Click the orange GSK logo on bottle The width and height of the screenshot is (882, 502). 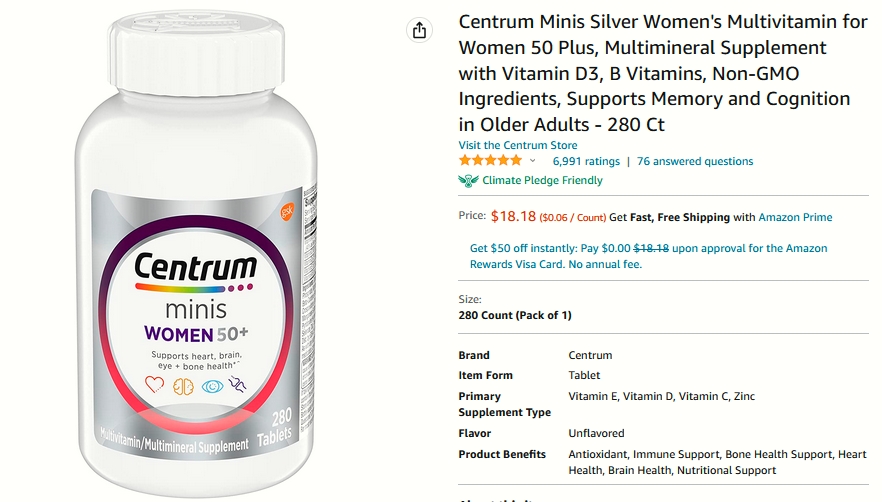(x=287, y=212)
